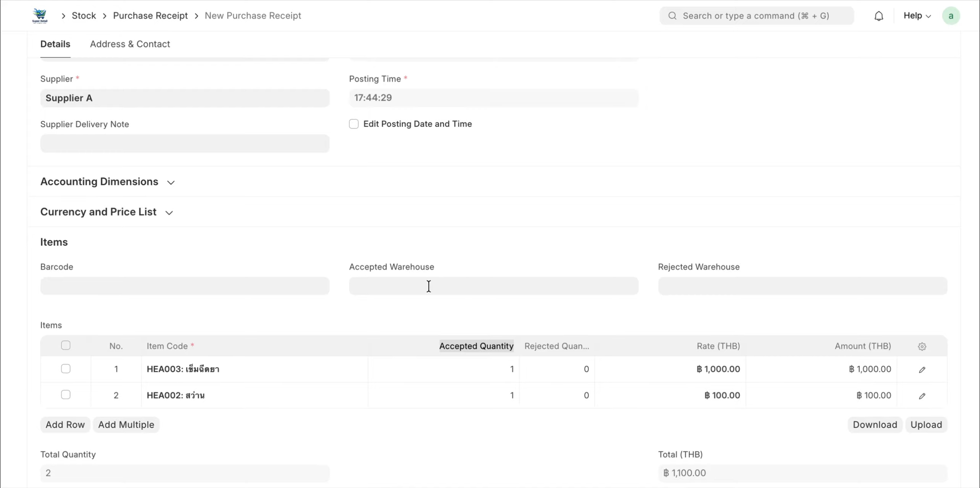Select row 2 HEA002 checkbox
The width and height of the screenshot is (980, 488).
(66, 395)
